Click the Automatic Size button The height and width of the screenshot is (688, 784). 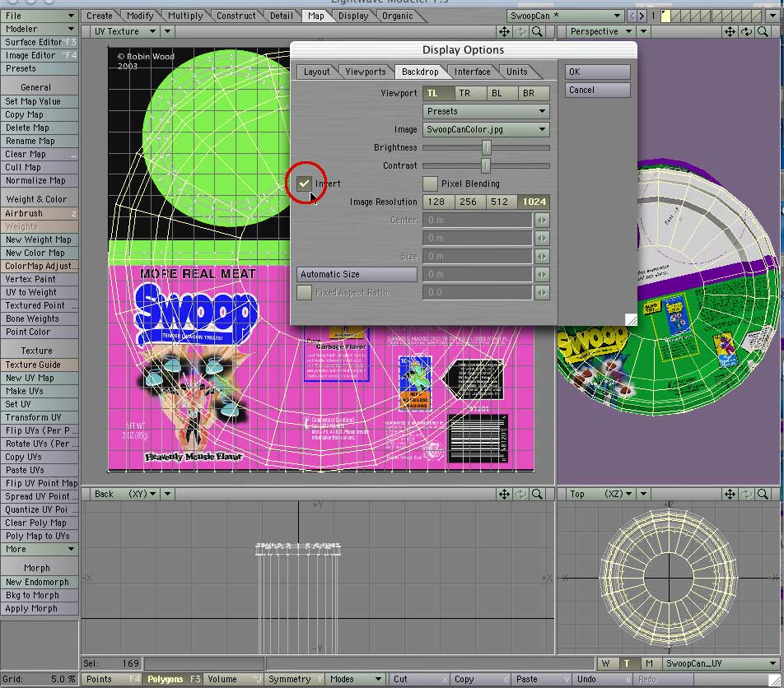357,274
